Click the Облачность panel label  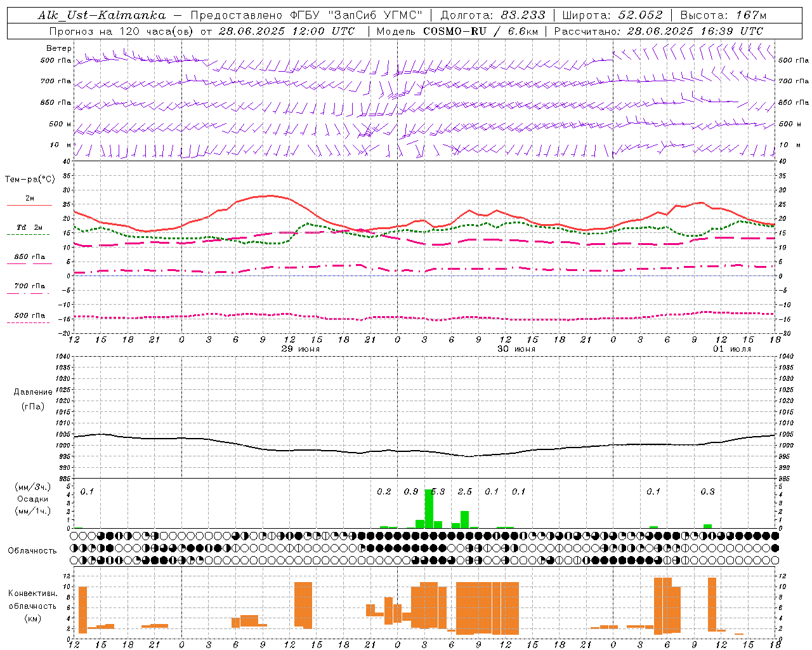click(x=32, y=551)
